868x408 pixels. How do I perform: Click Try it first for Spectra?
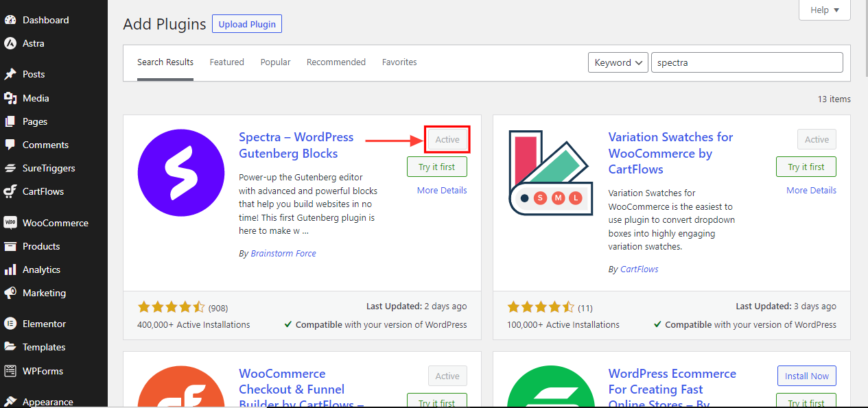pyautogui.click(x=436, y=167)
